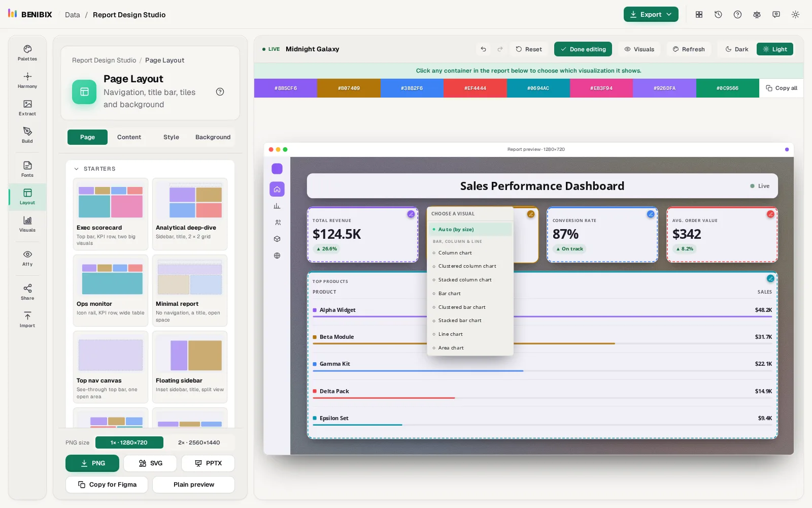
Task: Open the Harmony tool
Action: pyautogui.click(x=27, y=80)
